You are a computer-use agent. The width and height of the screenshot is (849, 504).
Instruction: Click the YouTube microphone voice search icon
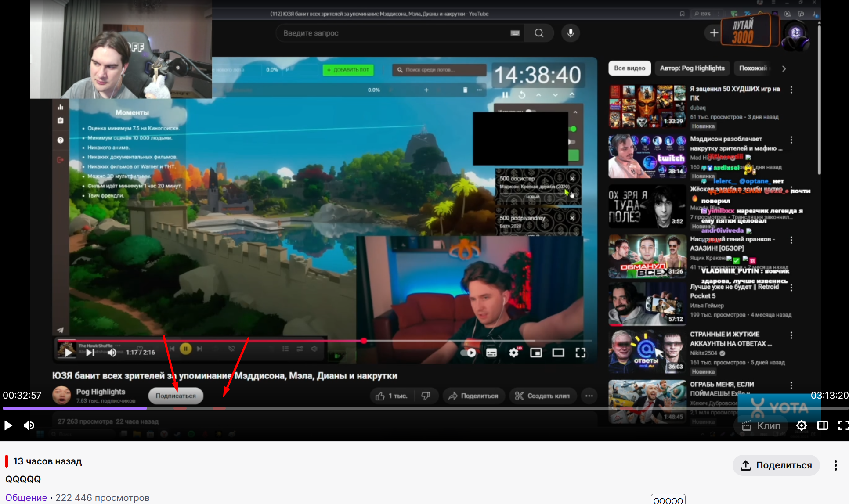pos(571,33)
